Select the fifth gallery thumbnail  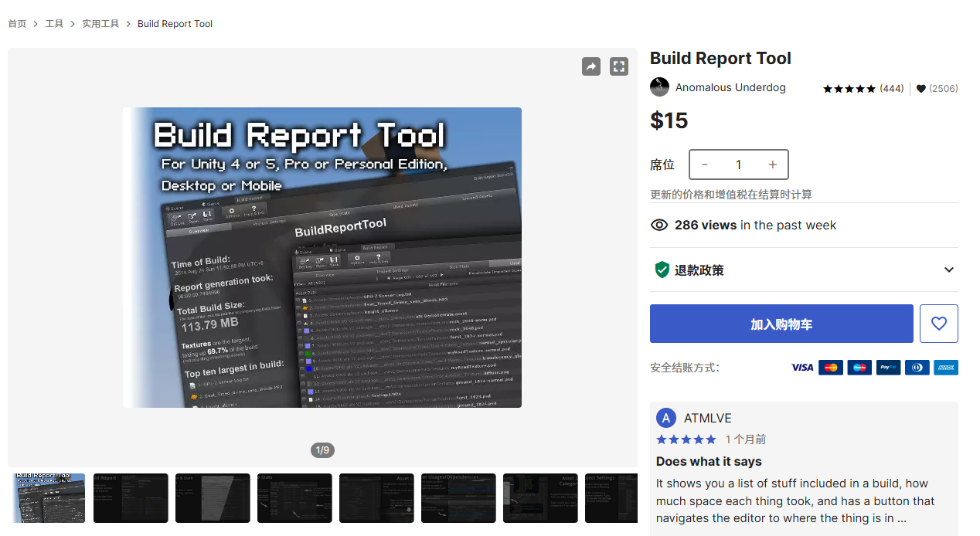376,498
